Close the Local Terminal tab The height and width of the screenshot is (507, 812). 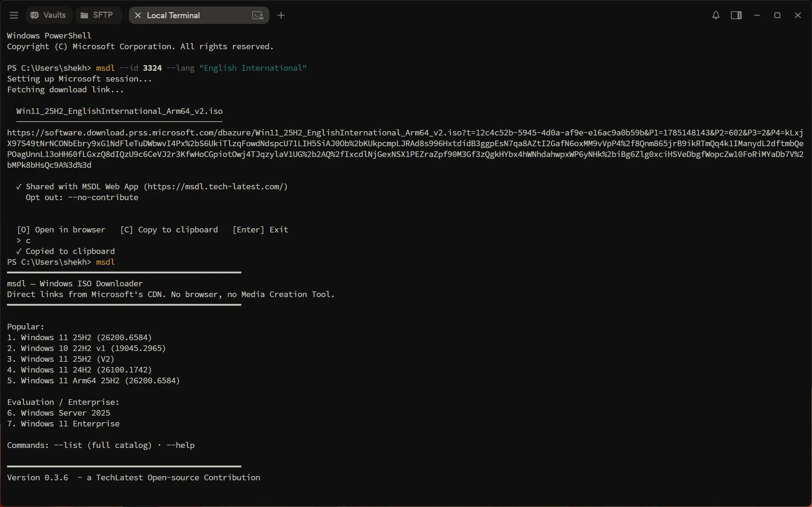138,15
